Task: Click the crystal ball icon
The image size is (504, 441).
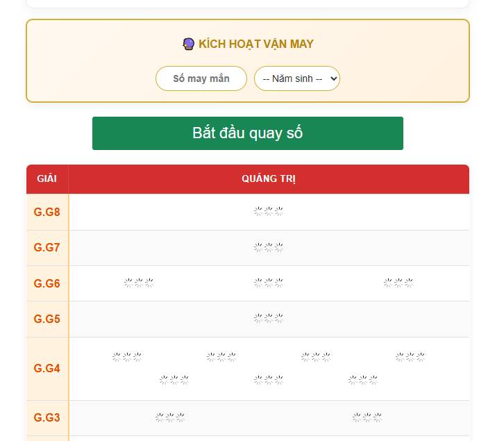Action: tap(188, 44)
